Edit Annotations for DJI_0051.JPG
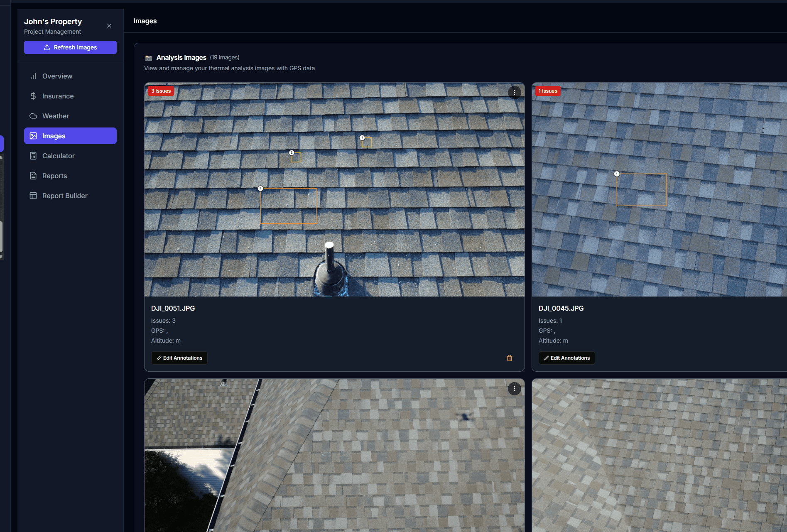The image size is (787, 532). [x=179, y=358]
